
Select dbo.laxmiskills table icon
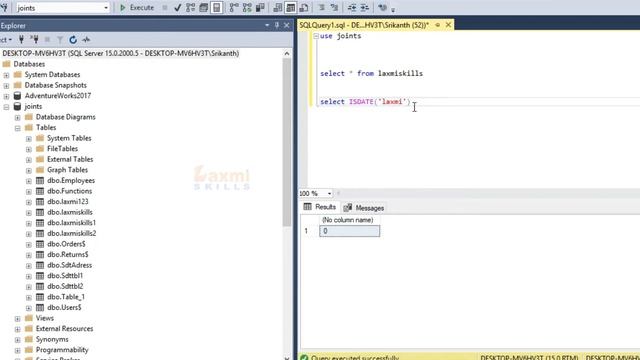pos(40,212)
